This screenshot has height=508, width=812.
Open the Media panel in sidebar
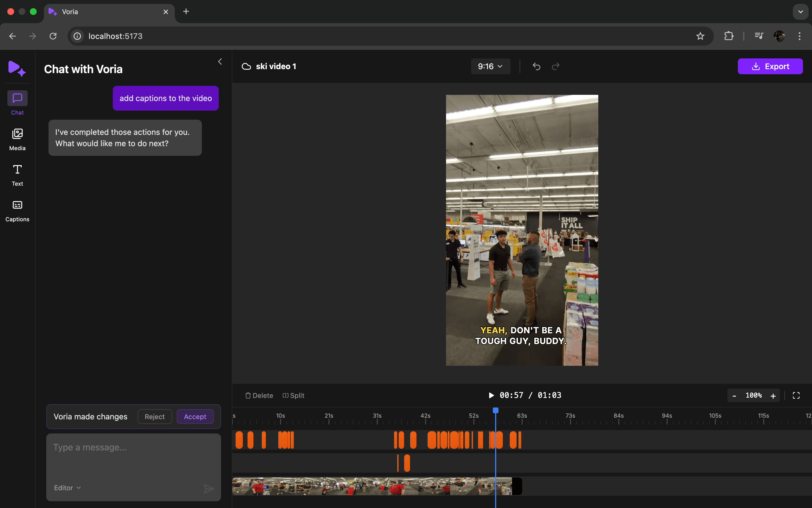pos(17,139)
